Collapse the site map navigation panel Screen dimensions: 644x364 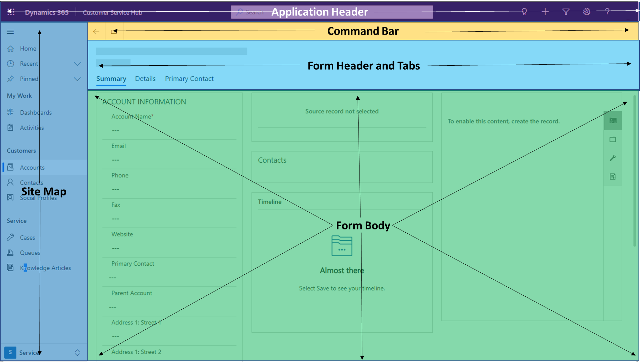point(10,31)
